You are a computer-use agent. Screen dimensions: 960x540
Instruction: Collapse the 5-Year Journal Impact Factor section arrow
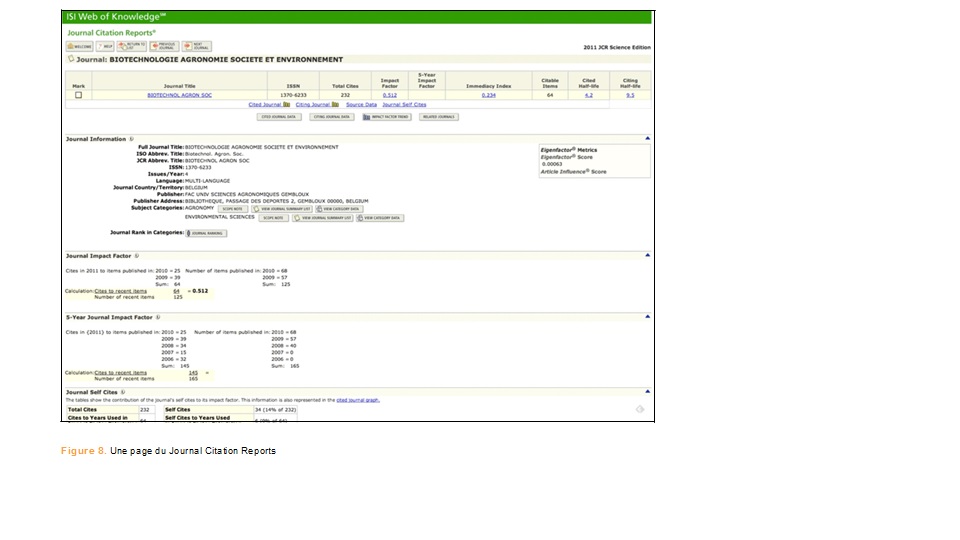click(x=647, y=317)
